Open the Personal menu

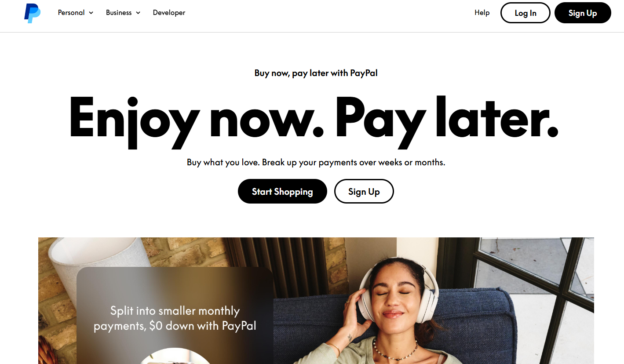pos(76,13)
